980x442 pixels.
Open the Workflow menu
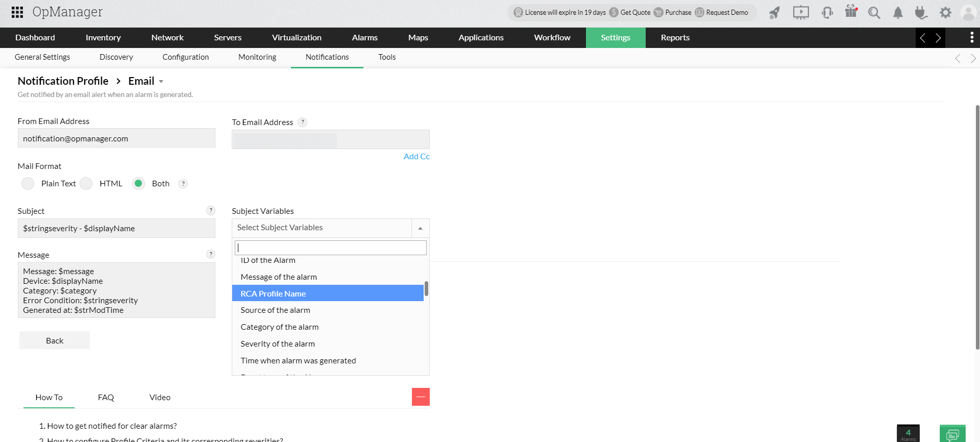point(552,38)
